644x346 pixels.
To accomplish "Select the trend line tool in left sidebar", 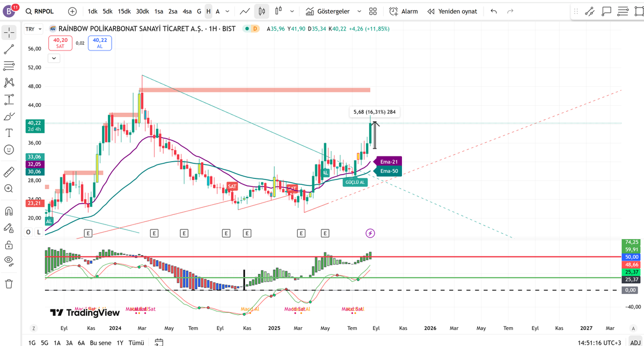I will point(9,49).
